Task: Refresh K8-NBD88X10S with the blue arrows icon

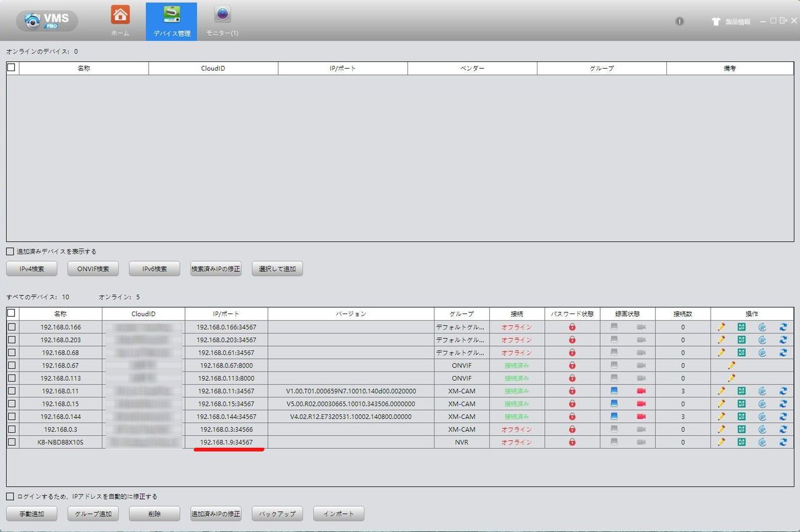Action: click(782, 442)
